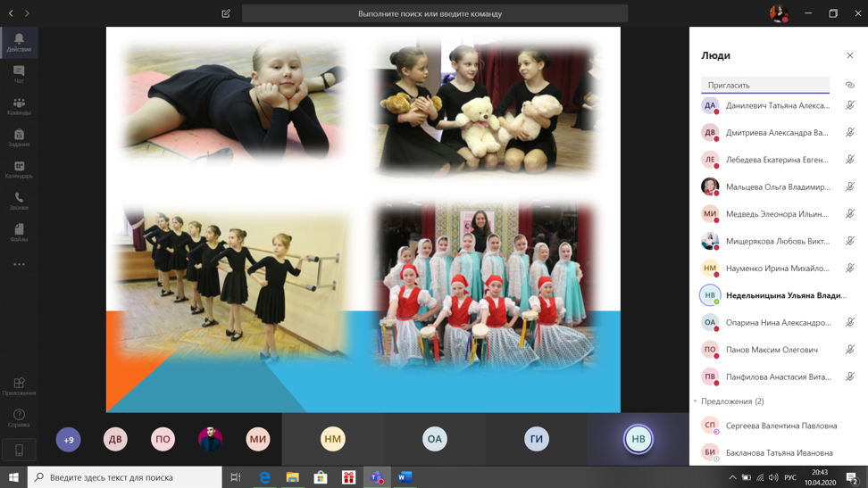Expand more apps ellipsis in sidebar
Viewport: 868px width, 488px height.
point(19,264)
